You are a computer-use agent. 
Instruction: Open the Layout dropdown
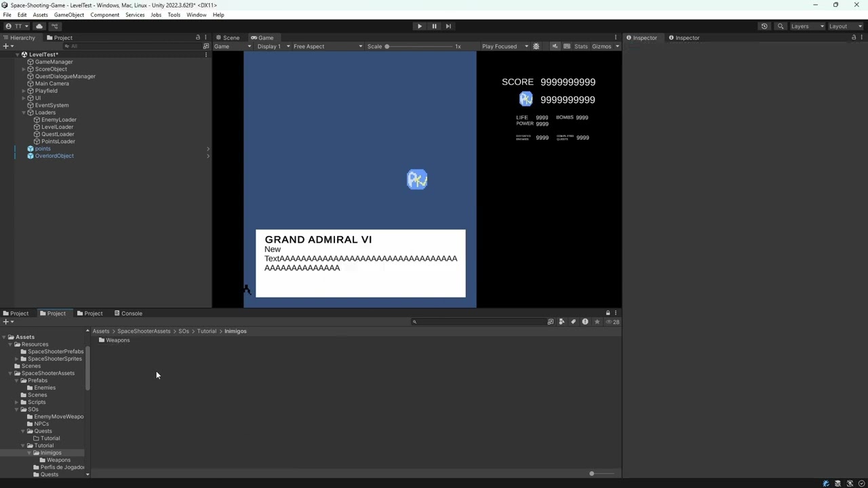pos(845,26)
